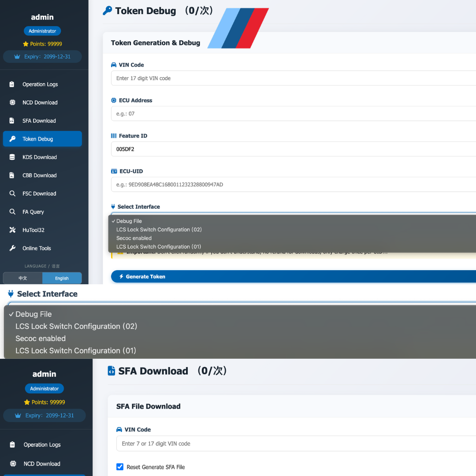Switch language to 中文
The width and height of the screenshot is (476, 476).
[22, 278]
